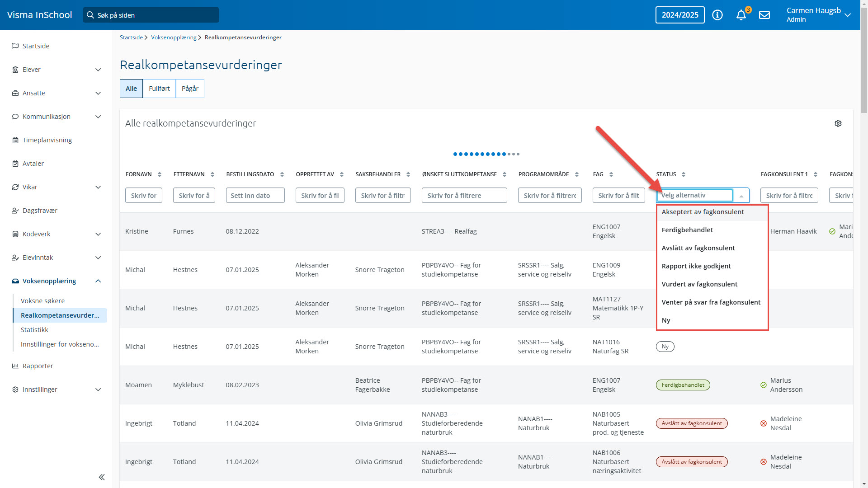Switch to the Pågår tab
This screenshot has width=868, height=488.
[x=190, y=89]
